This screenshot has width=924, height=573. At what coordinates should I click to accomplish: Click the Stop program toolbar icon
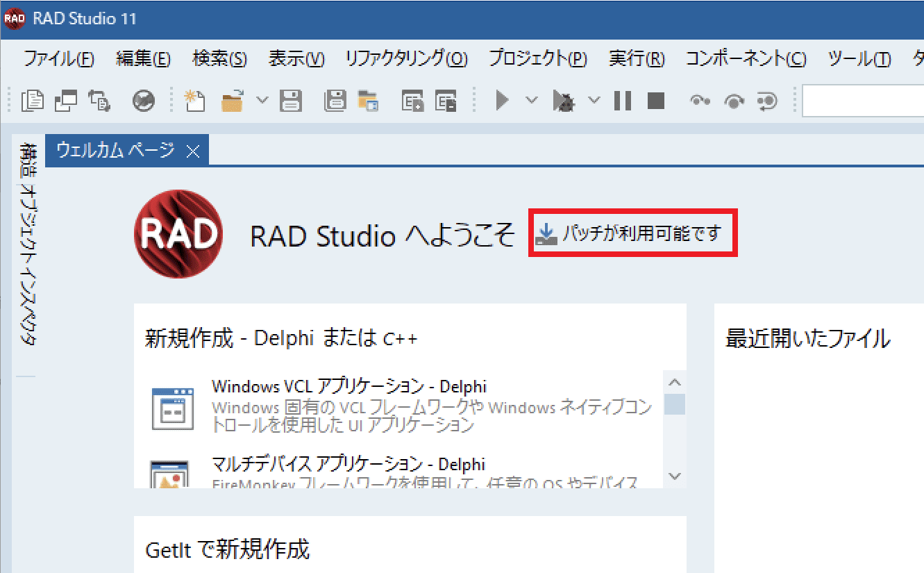[x=656, y=101]
